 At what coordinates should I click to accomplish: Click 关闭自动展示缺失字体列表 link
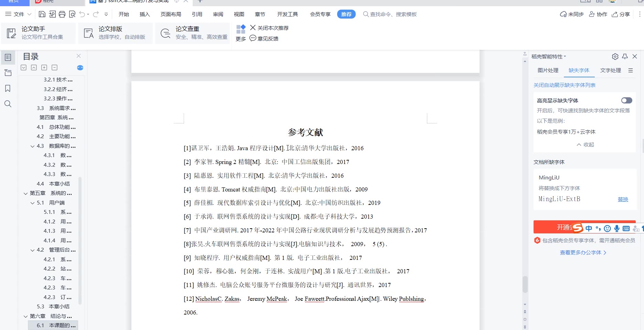(x=565, y=85)
